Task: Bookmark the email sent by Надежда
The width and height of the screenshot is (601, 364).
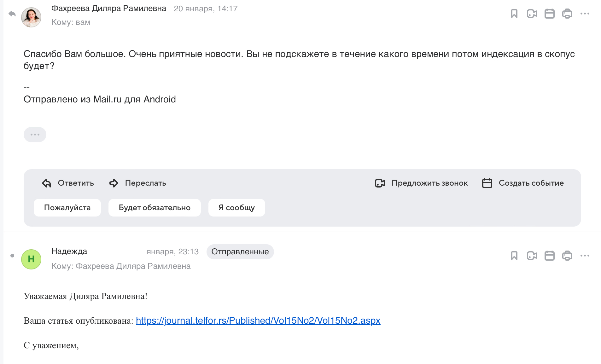Action: point(514,256)
